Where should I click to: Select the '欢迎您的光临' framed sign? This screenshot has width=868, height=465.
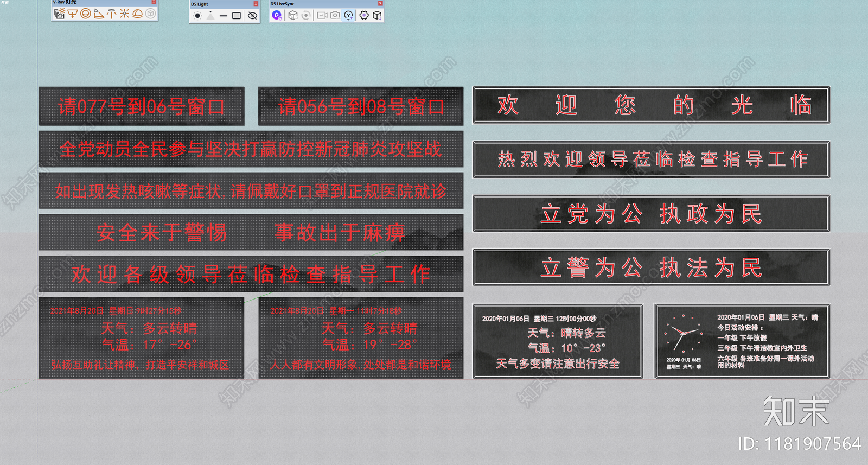(652, 105)
